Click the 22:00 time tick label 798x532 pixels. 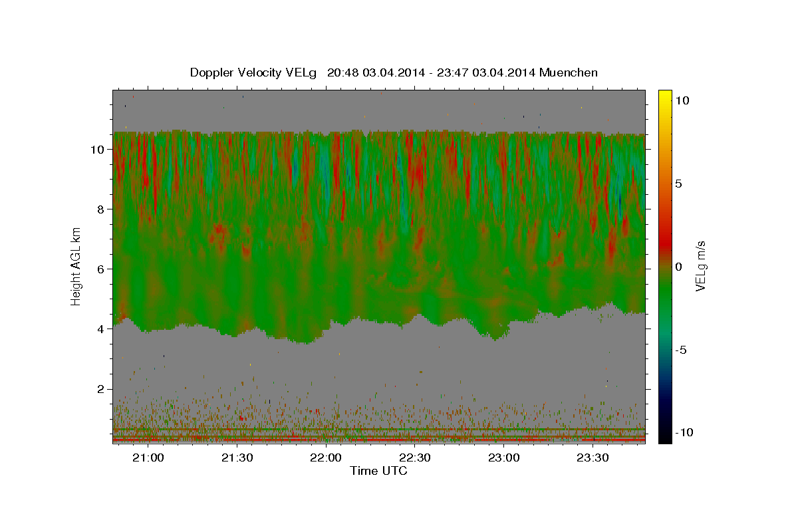coord(326,458)
